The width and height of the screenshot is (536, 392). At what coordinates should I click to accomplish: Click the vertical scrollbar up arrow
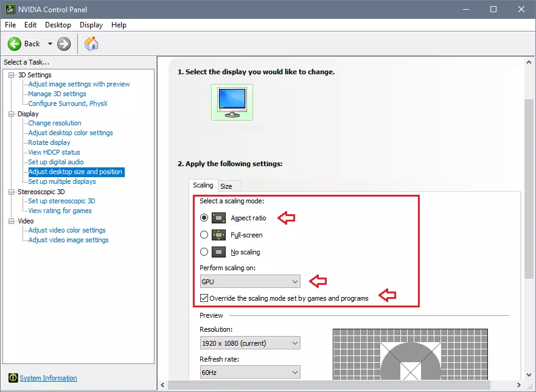click(x=529, y=62)
